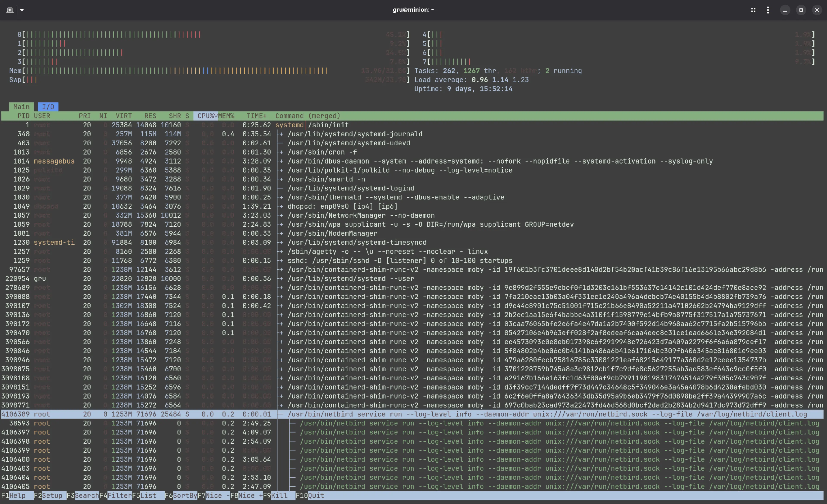The width and height of the screenshot is (827, 504).
Task: Select the dhcpcd enp89s0 process row
Action: click(412, 207)
